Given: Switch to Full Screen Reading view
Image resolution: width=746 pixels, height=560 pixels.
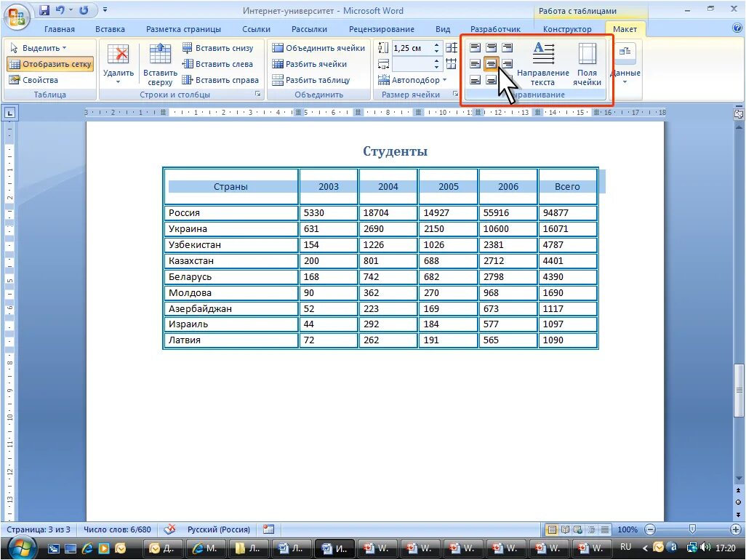Looking at the screenshot, I should tap(565, 529).
